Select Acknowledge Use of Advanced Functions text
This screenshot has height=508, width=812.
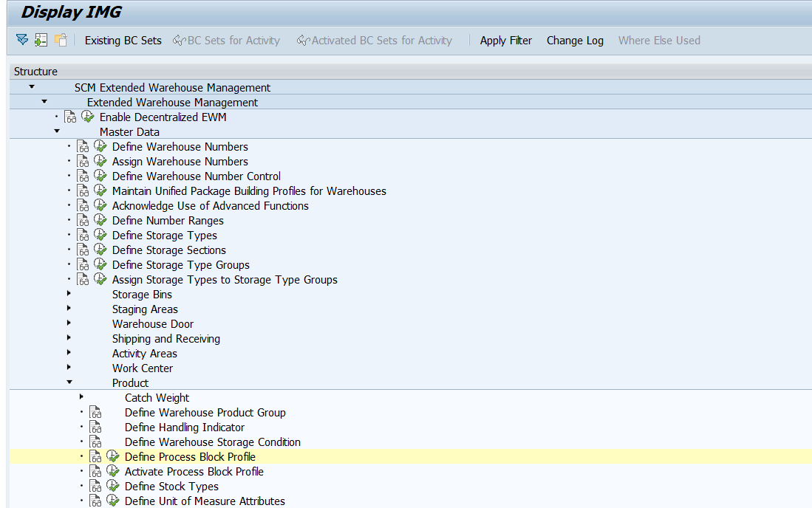click(x=211, y=206)
